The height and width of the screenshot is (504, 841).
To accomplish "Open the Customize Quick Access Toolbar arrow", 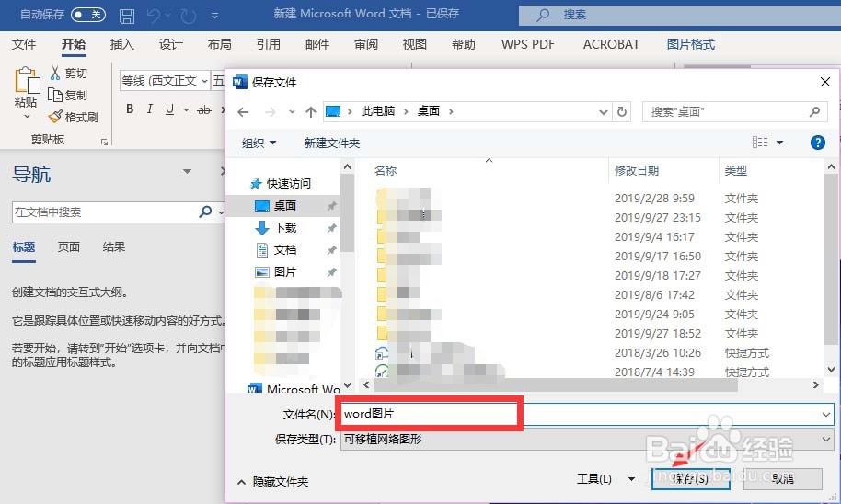I will [x=214, y=16].
